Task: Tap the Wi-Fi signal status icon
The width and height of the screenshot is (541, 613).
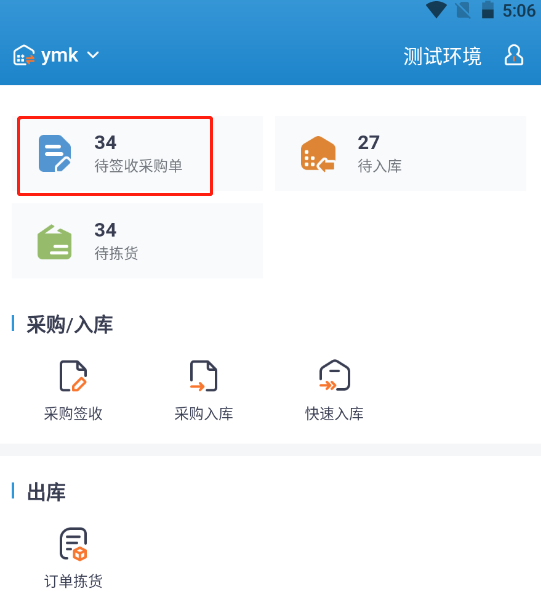Action: click(x=436, y=10)
